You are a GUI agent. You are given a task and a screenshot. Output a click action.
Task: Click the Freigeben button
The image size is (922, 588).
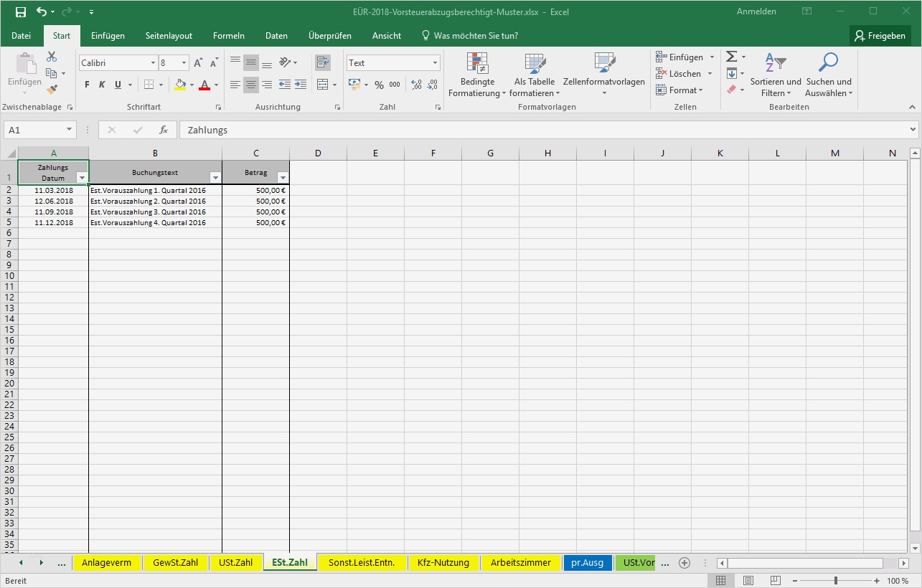(880, 35)
